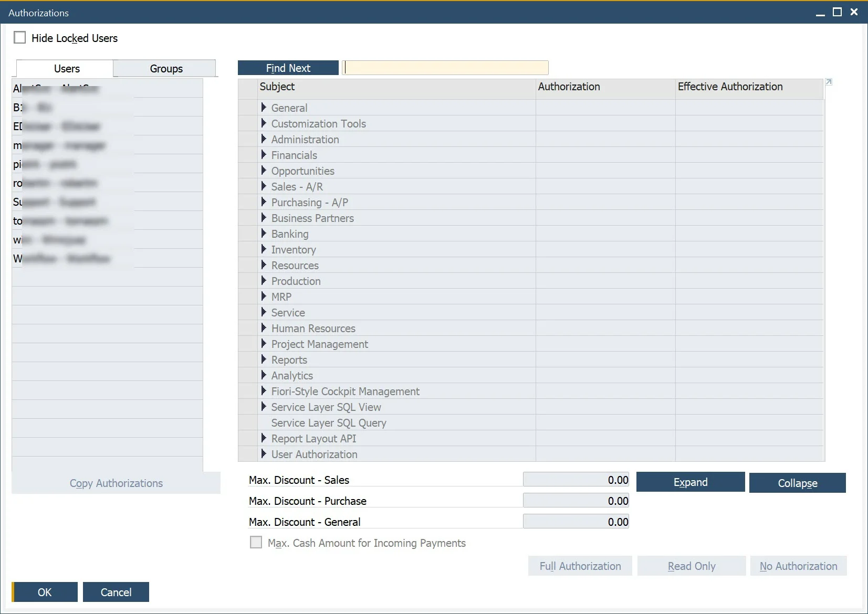
Task: Click into the Find Next search field
Action: pos(445,68)
